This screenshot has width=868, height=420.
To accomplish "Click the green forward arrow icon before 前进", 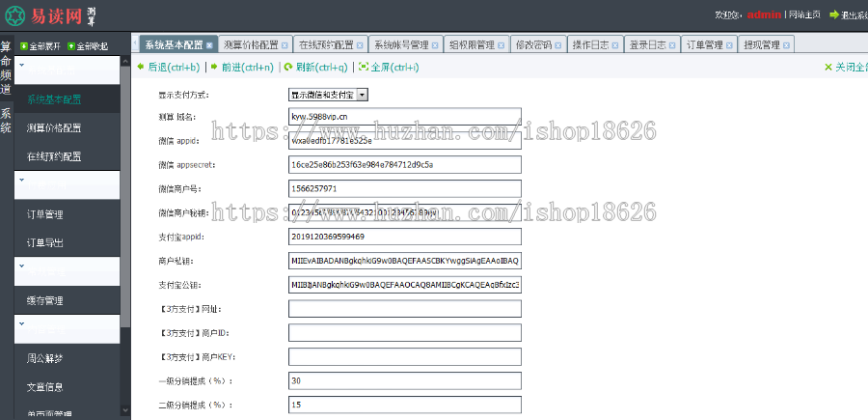I will 215,67.
